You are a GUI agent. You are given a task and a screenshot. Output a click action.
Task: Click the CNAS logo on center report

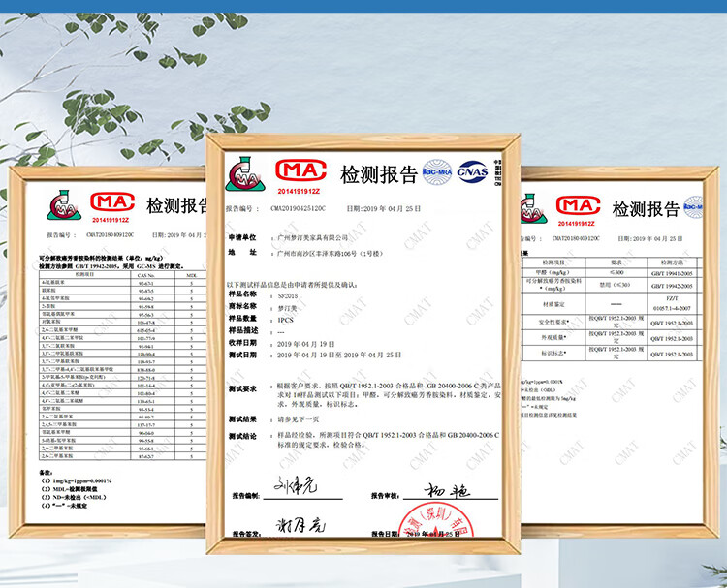[472, 171]
